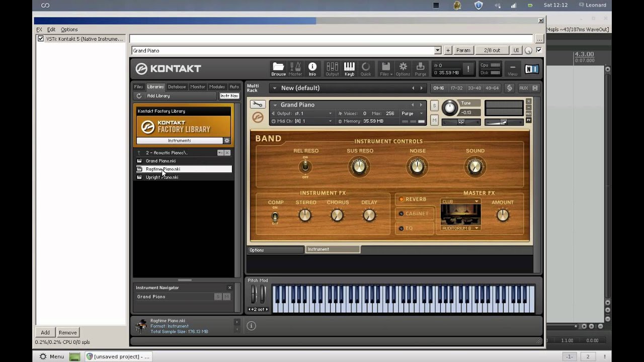Open the New (default) multi dropdown
Screen dimensions: 644x362
275,88
